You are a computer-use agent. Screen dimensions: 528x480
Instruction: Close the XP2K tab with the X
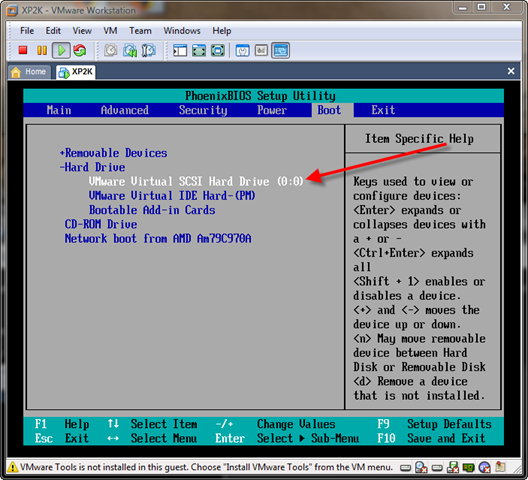tap(511, 71)
